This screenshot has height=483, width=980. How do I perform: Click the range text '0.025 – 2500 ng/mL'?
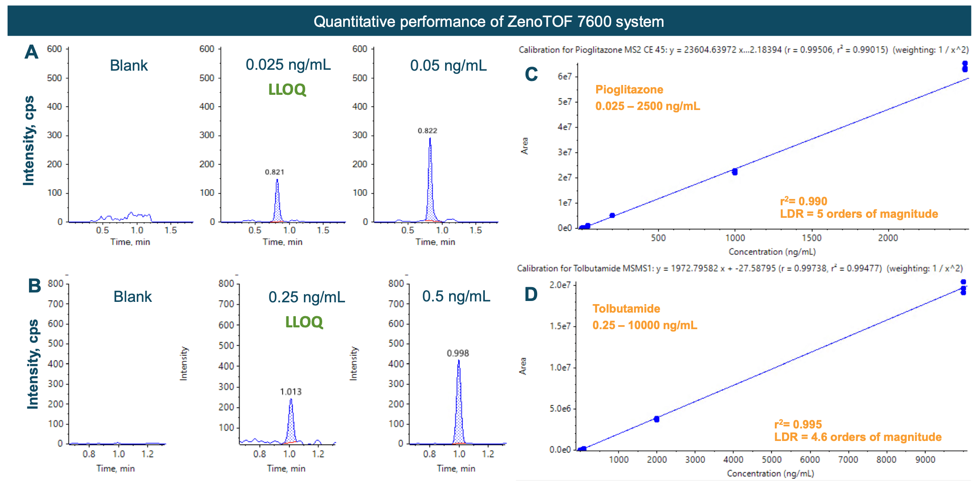(x=648, y=106)
